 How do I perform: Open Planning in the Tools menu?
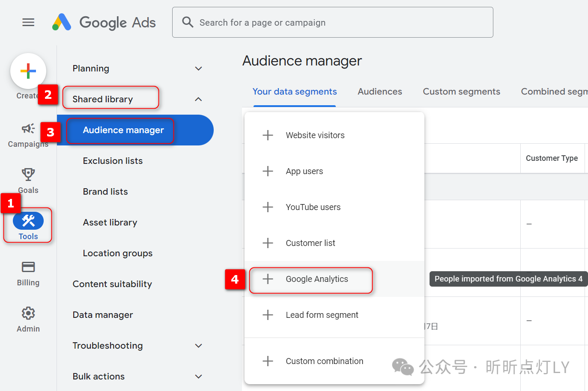coord(91,68)
